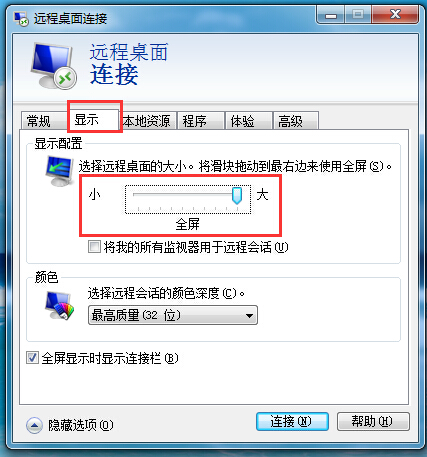Collapse options via 隐藏选项 label
The image size is (427, 457).
[x=81, y=425]
